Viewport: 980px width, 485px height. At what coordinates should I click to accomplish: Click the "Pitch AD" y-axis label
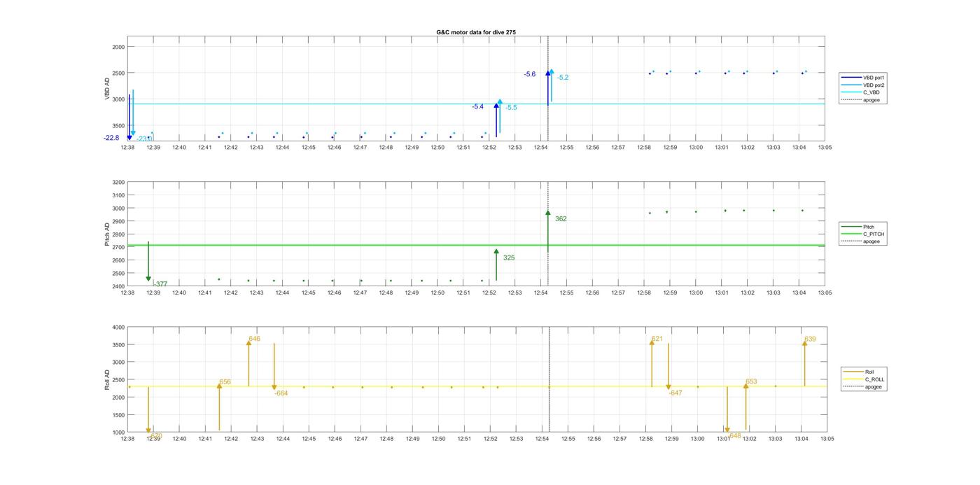pos(108,234)
